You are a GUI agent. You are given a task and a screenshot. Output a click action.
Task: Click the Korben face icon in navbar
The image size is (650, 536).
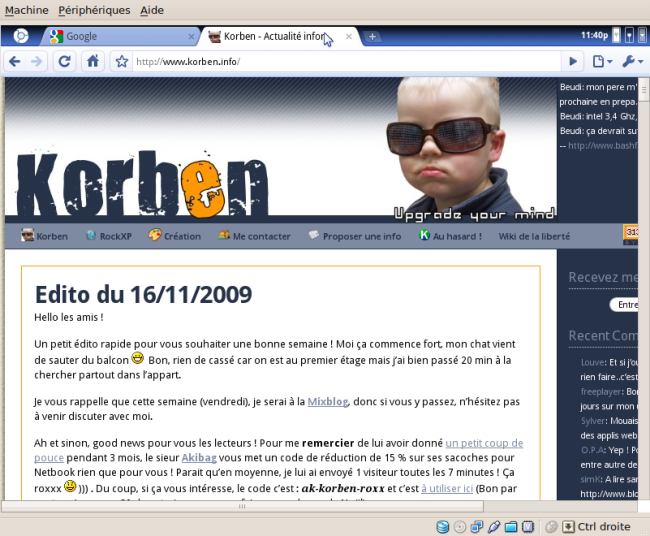[x=27, y=235]
